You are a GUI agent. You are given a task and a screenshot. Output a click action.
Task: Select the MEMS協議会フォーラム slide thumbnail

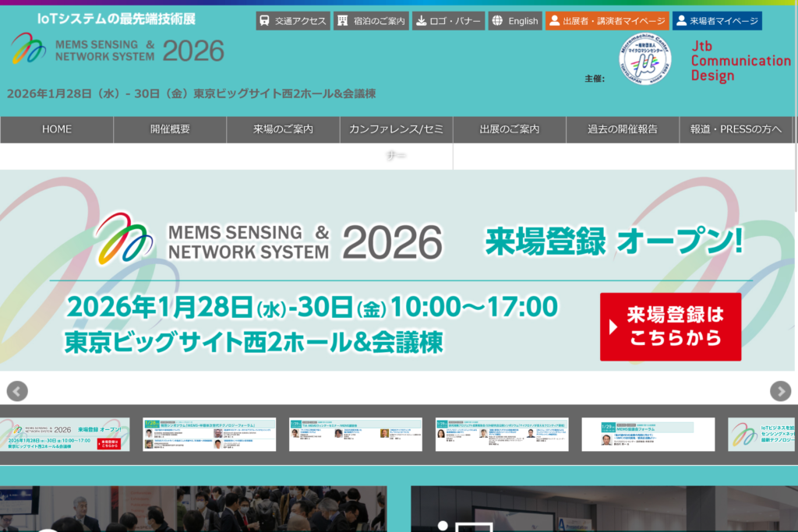tap(648, 434)
